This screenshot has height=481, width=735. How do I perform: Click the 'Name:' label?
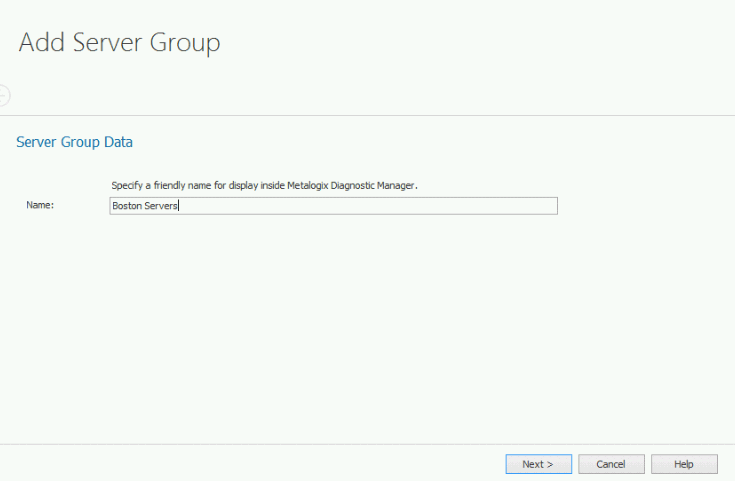tap(40, 205)
